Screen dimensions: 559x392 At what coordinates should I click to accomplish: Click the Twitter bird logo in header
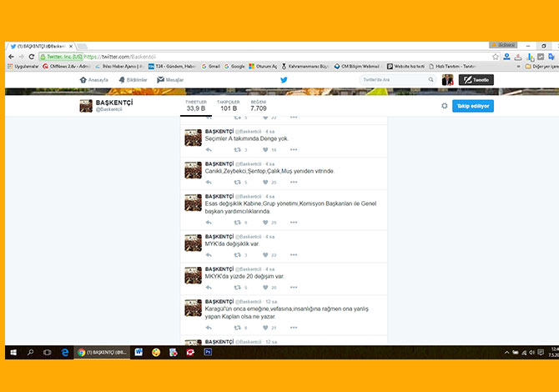click(x=284, y=80)
